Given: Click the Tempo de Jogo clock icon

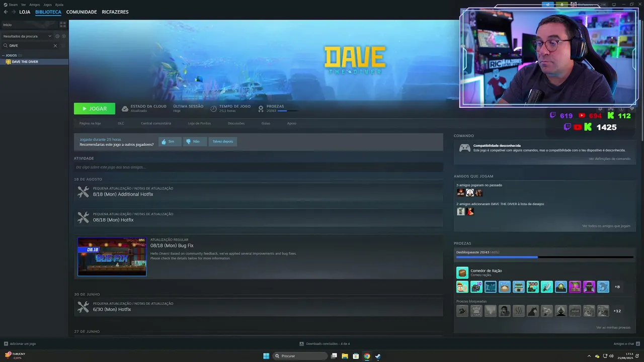Looking at the screenshot, I should click(214, 109).
